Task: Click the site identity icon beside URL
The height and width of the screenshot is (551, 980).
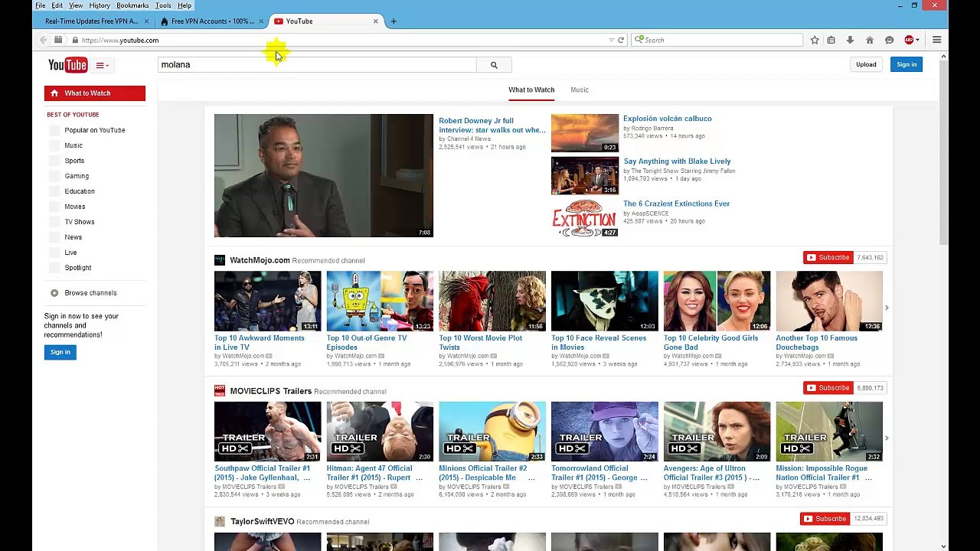Action: coord(75,40)
